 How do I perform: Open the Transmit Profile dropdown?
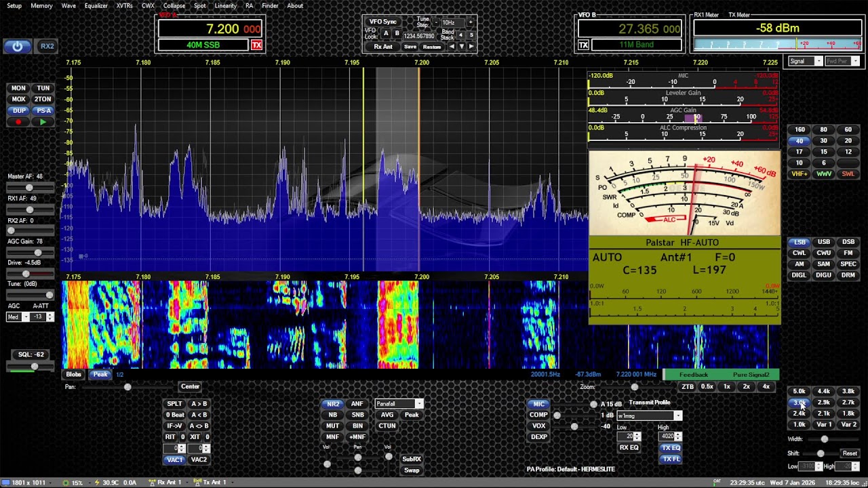pyautogui.click(x=649, y=415)
